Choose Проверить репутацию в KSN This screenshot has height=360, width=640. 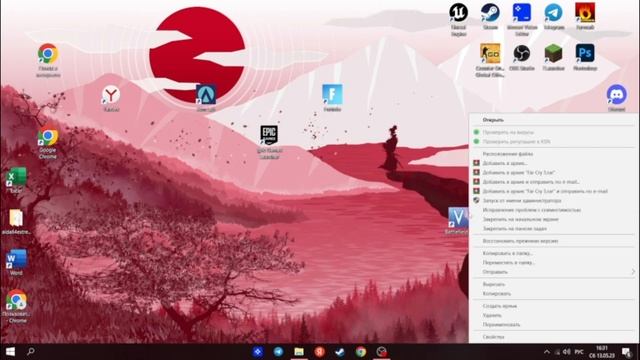(552, 142)
